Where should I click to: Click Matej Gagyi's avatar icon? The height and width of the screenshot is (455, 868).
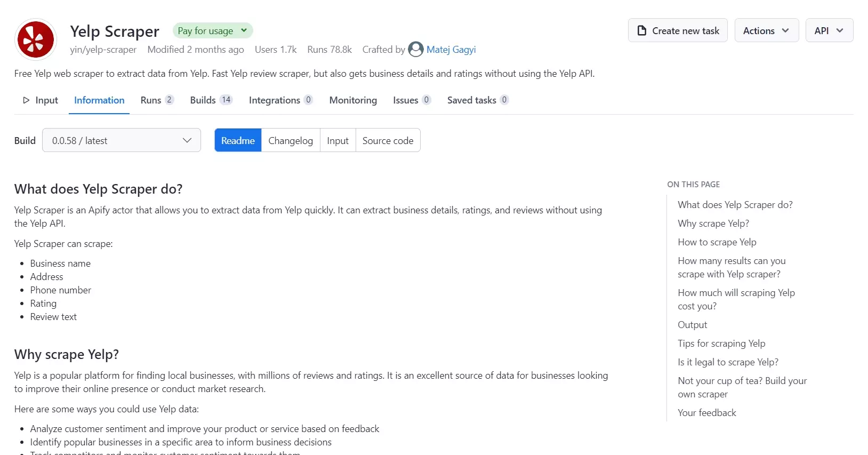(x=415, y=50)
